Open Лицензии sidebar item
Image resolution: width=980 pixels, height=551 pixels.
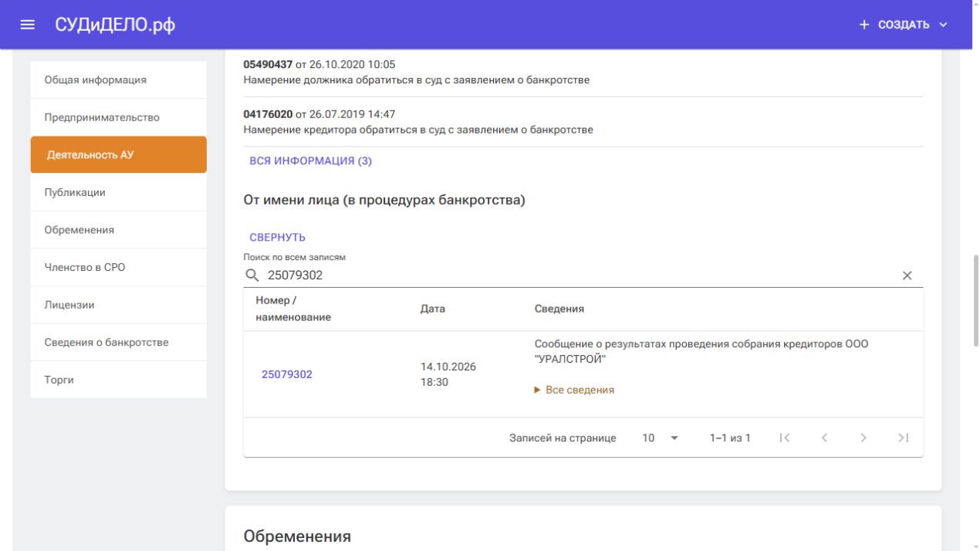pyautogui.click(x=119, y=305)
